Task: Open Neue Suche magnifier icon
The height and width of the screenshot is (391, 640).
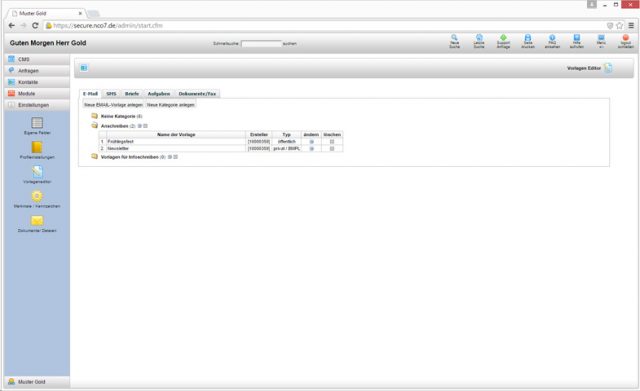Action: click(x=454, y=38)
